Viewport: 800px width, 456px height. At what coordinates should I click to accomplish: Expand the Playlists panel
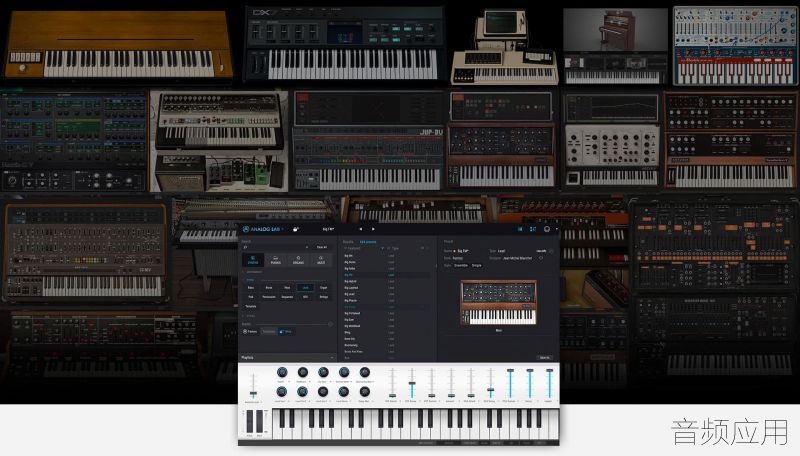pos(288,358)
